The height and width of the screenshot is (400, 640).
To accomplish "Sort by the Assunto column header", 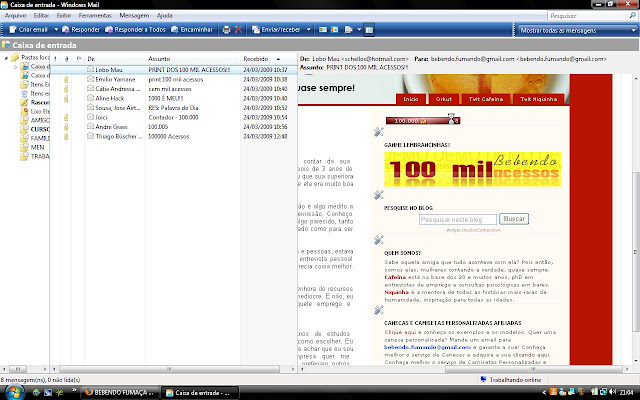I will point(193,59).
